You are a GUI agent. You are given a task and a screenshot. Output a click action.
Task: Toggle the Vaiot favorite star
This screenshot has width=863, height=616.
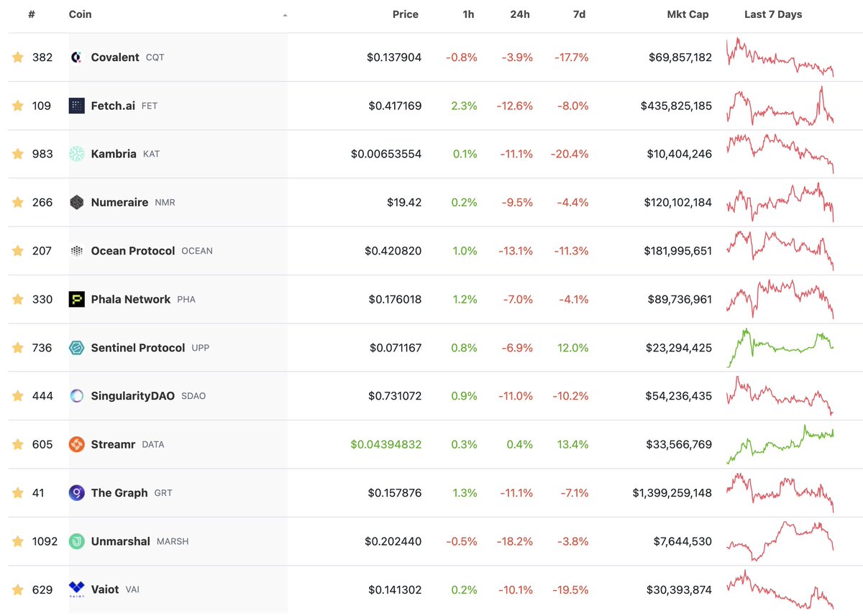[x=18, y=589]
